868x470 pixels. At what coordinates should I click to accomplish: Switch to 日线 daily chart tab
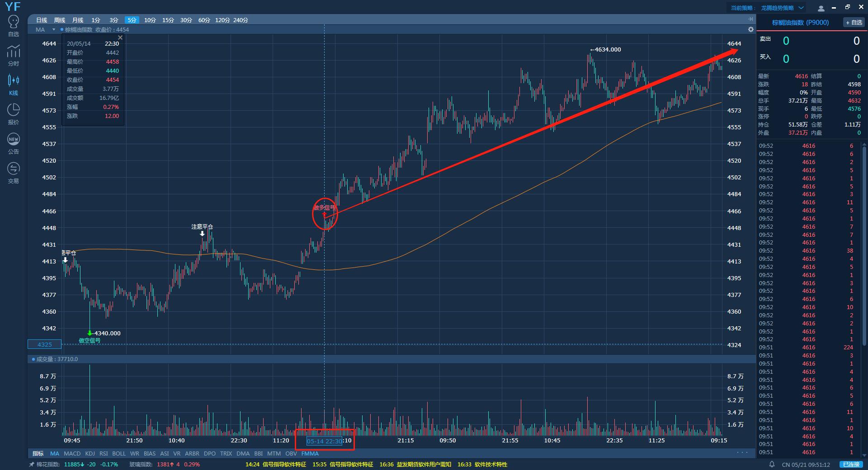click(42, 20)
